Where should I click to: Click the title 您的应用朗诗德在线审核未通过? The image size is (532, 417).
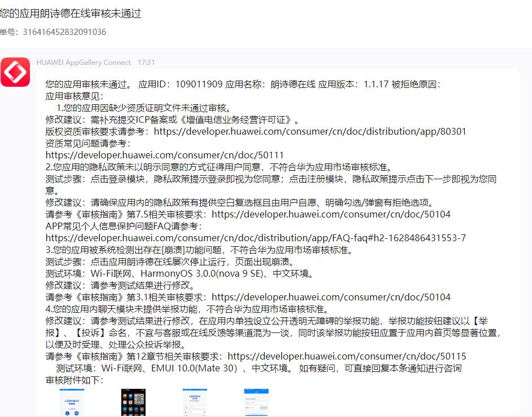tap(71, 14)
